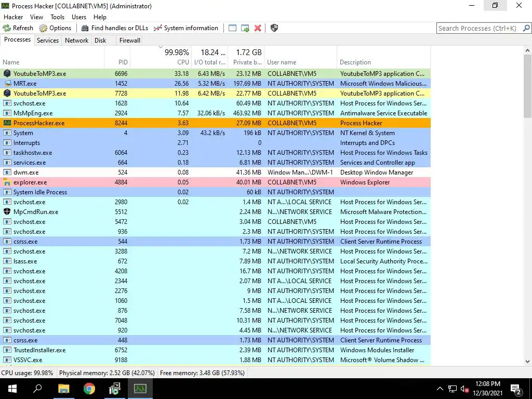The image size is (532, 399).
Task: Click the find window toolbar icon
Action: [232, 28]
